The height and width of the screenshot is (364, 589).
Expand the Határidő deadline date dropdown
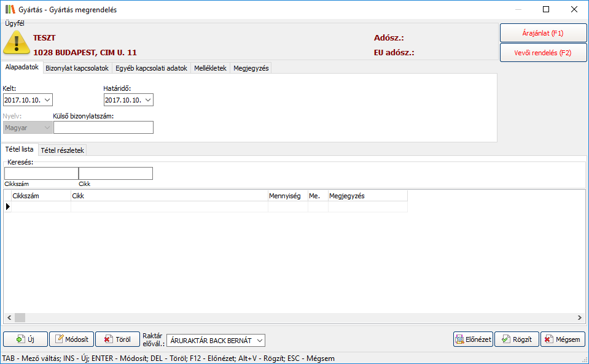(x=148, y=100)
